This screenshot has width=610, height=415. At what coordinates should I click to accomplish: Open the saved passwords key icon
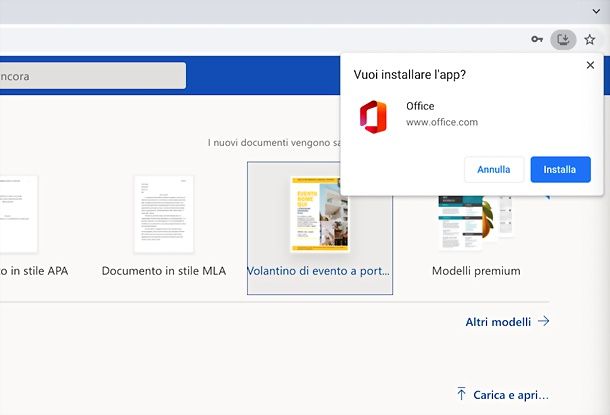[x=537, y=39]
